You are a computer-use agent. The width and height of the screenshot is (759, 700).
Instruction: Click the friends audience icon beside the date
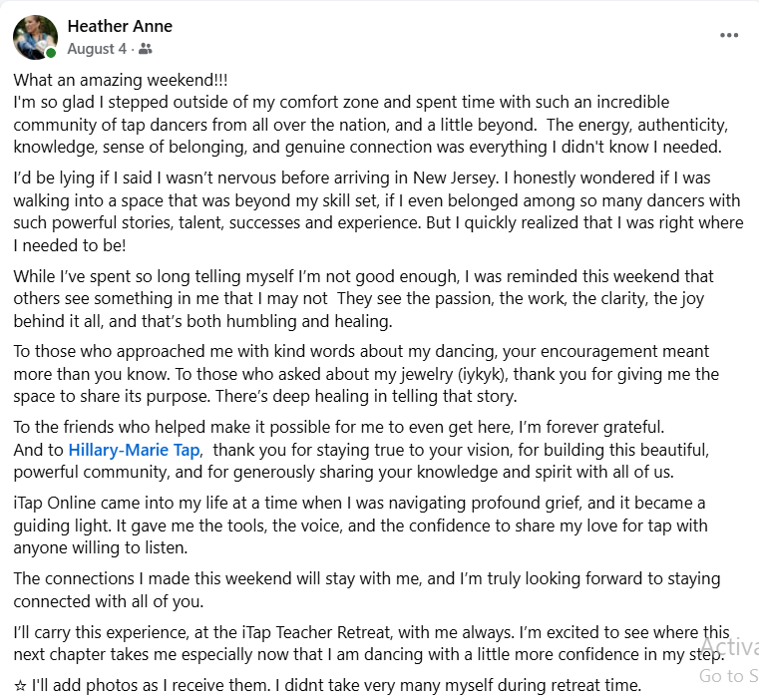[x=147, y=48]
